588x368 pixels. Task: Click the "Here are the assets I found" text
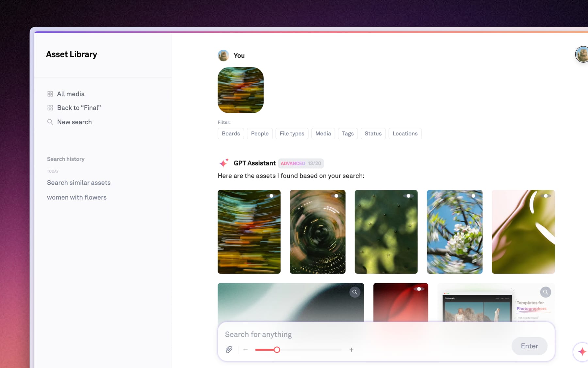click(291, 176)
